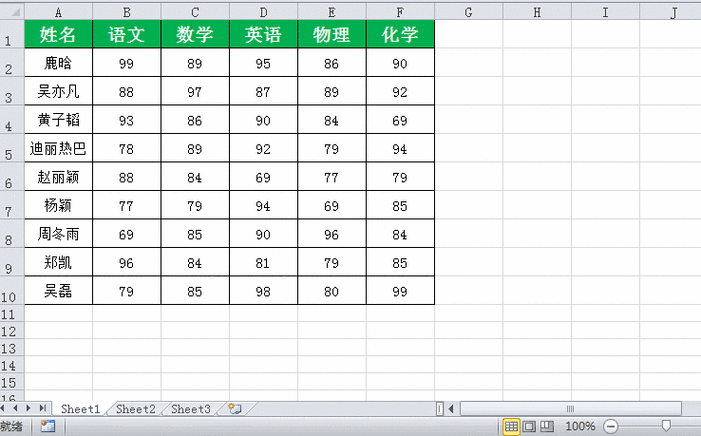The width and height of the screenshot is (701, 436).
Task: Click 郑凯's 英语 score 81
Action: pyautogui.click(x=263, y=262)
